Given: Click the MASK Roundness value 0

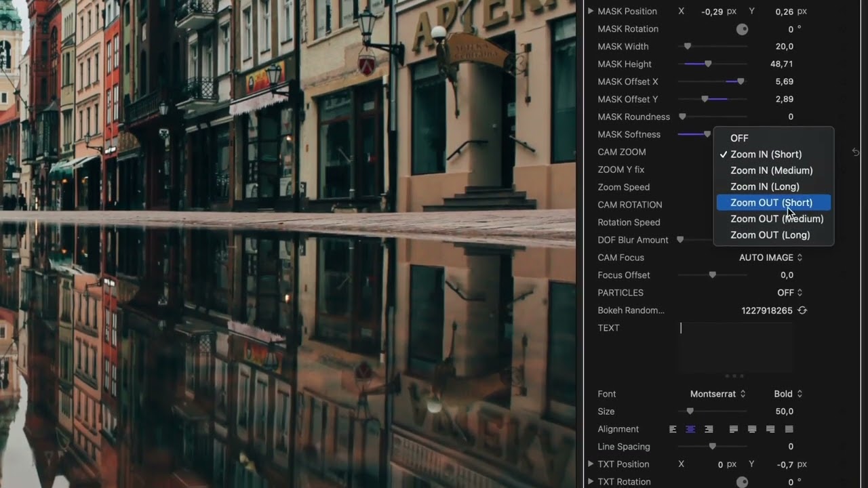Looking at the screenshot, I should tap(791, 117).
